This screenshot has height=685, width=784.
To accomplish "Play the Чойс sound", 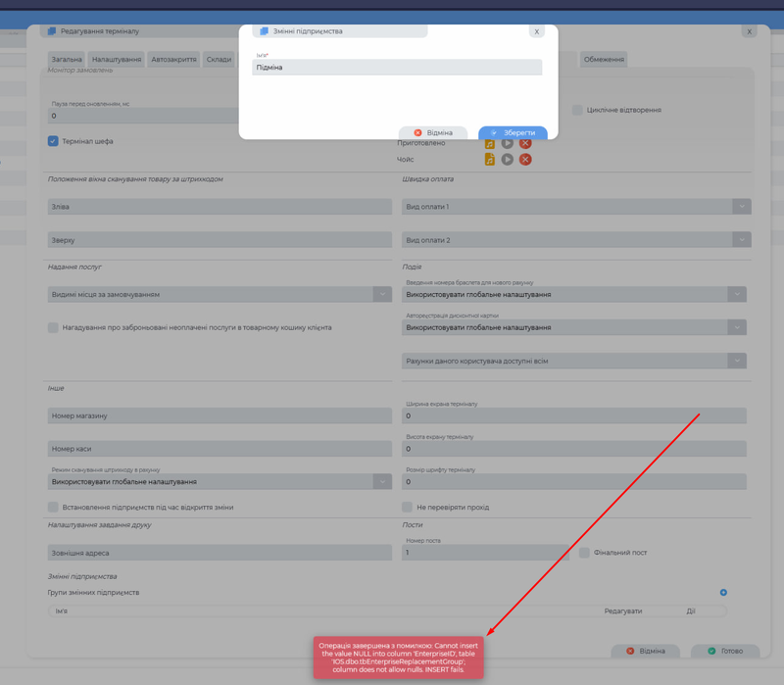I will [508, 159].
